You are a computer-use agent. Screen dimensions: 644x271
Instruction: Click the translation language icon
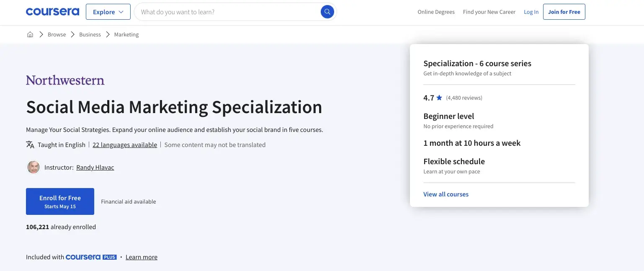pos(30,145)
